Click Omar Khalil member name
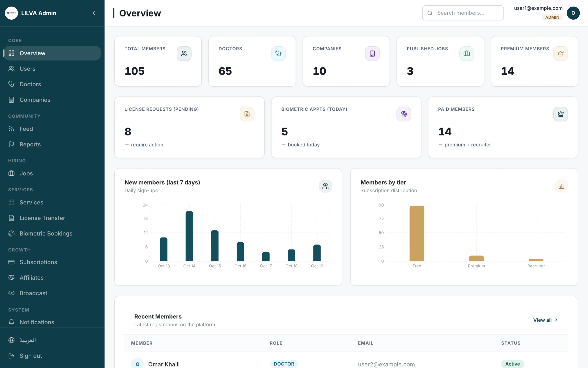588x368 pixels. [x=164, y=364]
